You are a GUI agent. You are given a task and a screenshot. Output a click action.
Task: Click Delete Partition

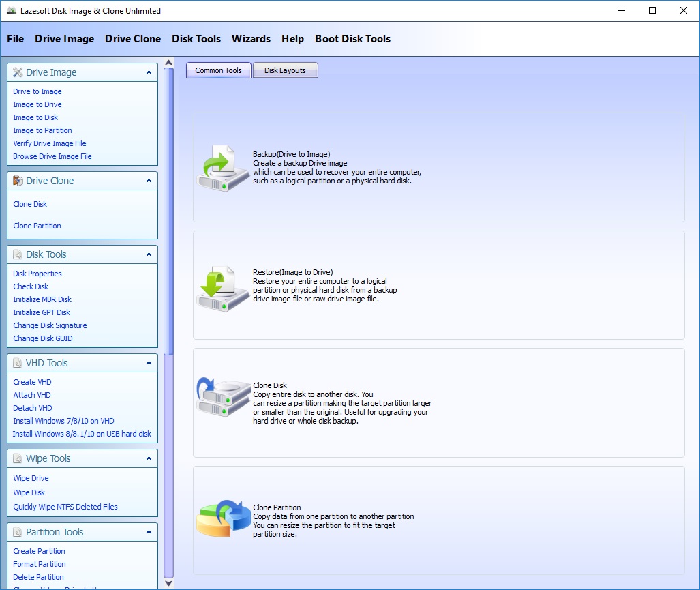(x=38, y=577)
